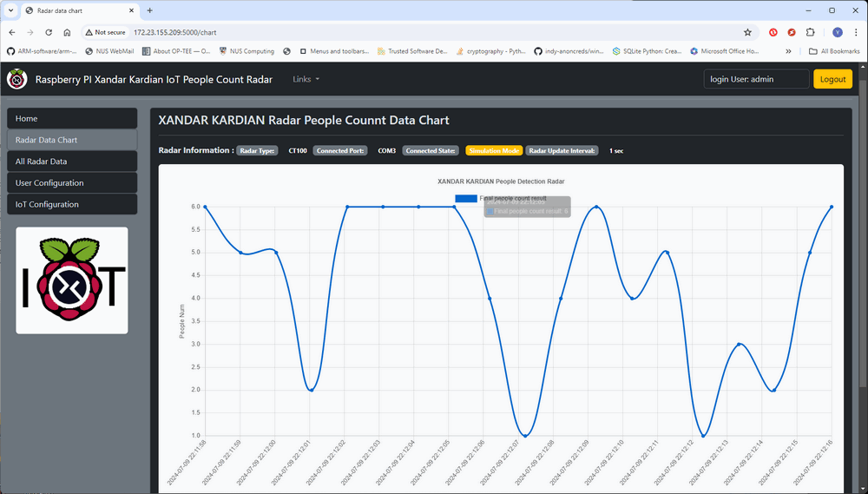This screenshot has height=494, width=868.
Task: Expand the Links dropdown in navbar
Action: click(x=306, y=79)
